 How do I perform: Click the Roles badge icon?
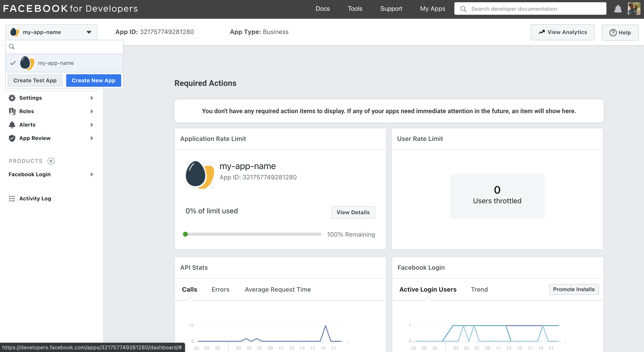[x=12, y=111]
